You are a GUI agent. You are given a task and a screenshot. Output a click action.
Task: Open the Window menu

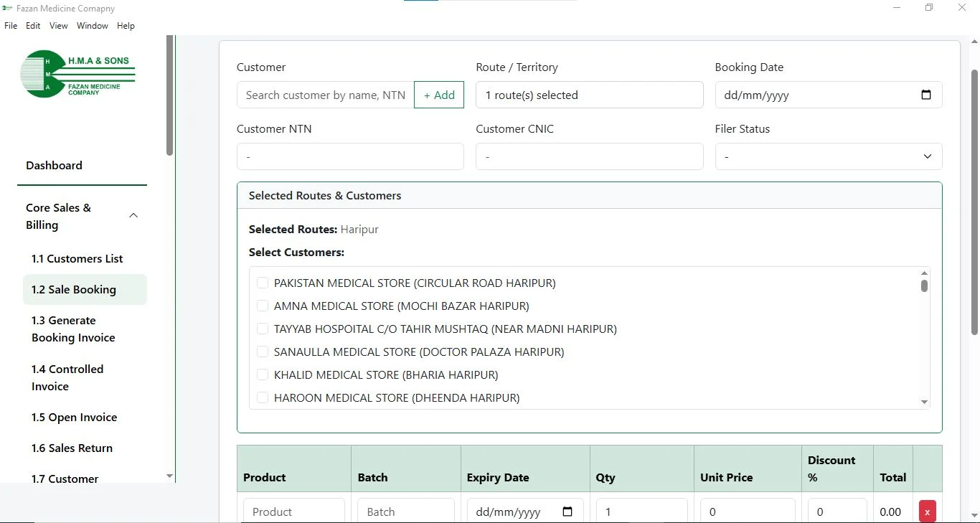click(93, 26)
